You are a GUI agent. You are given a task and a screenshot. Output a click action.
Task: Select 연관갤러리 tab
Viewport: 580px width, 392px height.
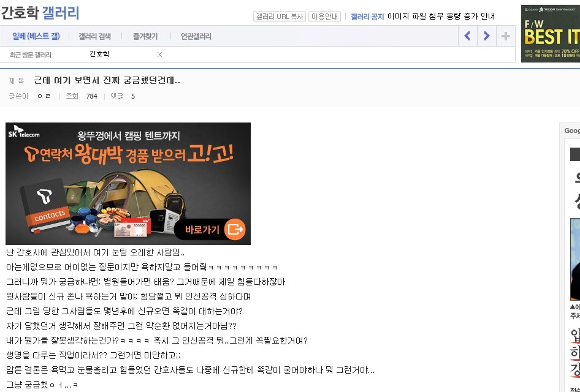(x=196, y=36)
